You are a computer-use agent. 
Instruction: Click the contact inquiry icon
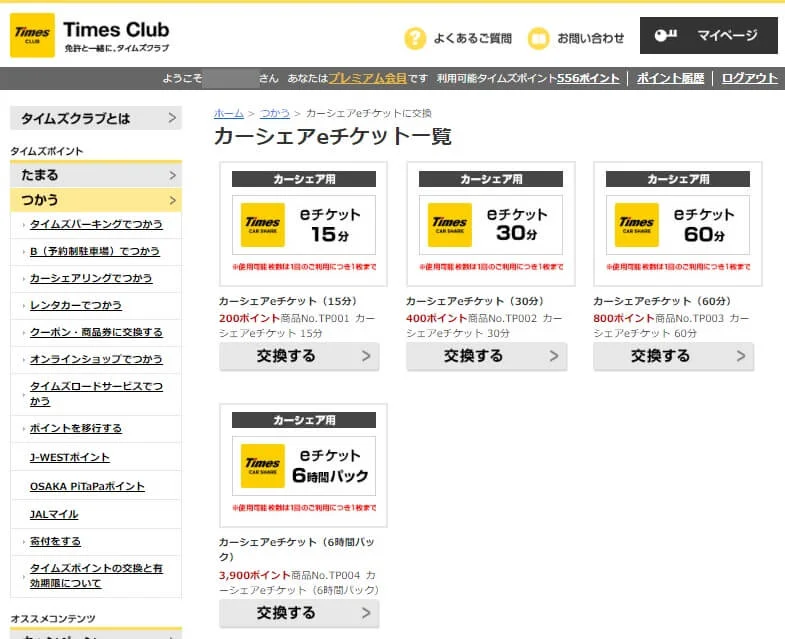click(539, 38)
